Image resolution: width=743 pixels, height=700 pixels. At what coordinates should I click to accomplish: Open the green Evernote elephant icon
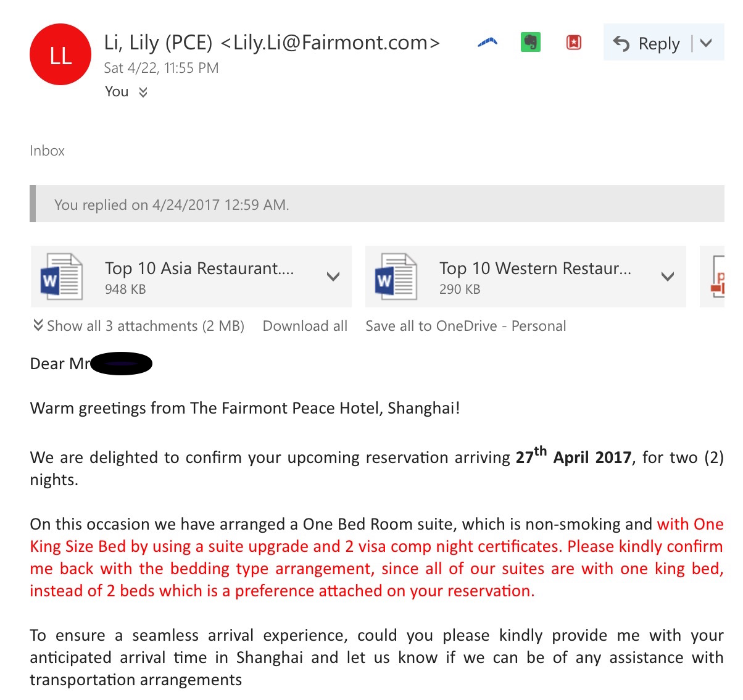[531, 42]
